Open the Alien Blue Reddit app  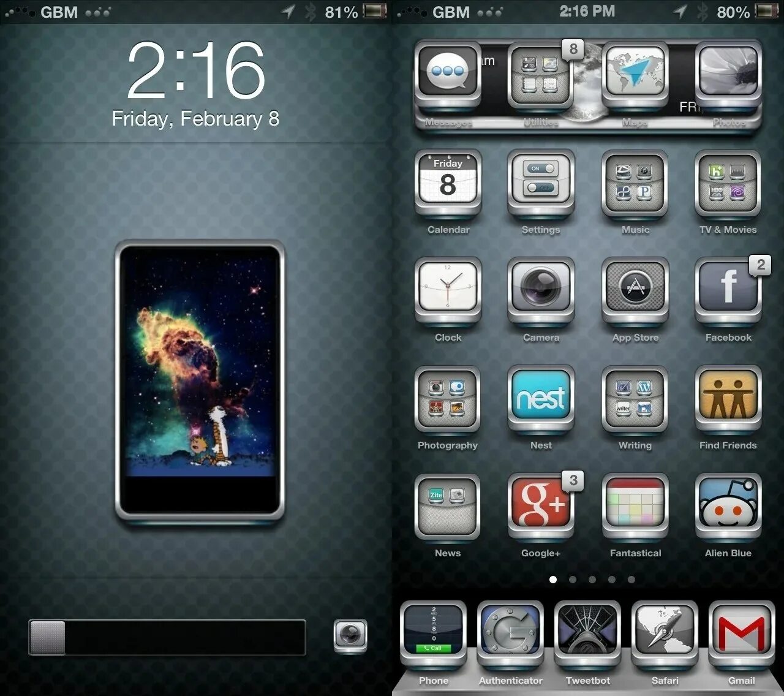coord(728,506)
